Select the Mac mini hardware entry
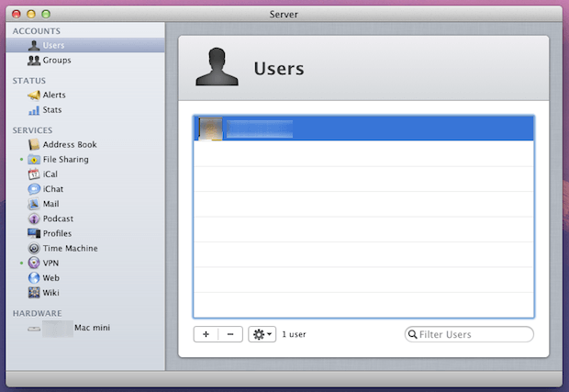 93,327
